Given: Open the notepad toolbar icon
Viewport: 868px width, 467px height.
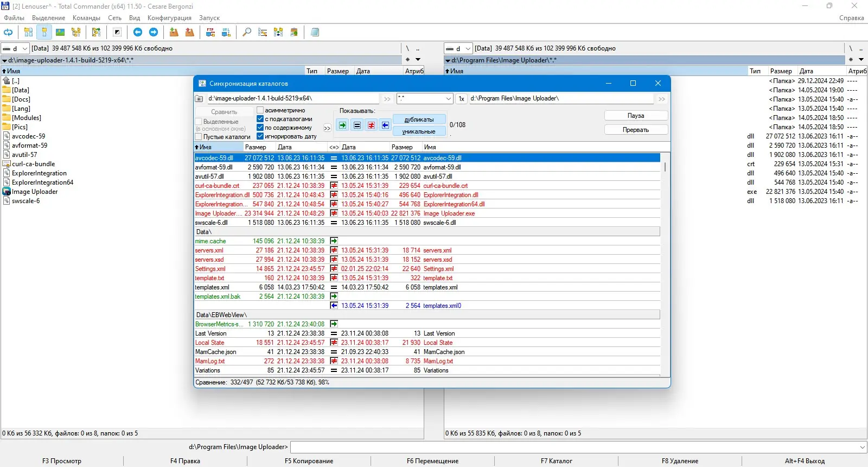Looking at the screenshot, I should pyautogui.click(x=315, y=33).
